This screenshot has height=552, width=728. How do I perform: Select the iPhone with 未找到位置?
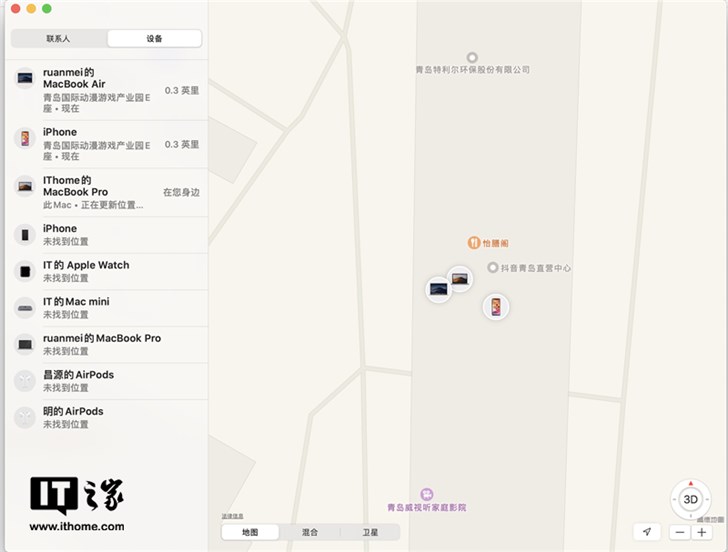[x=107, y=234]
